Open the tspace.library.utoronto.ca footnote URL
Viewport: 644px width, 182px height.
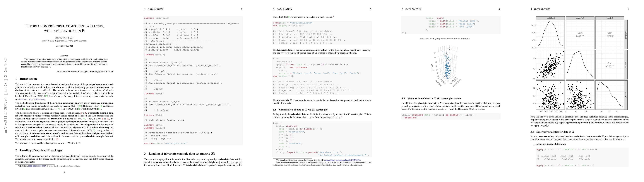pyautogui.click(x=343, y=160)
